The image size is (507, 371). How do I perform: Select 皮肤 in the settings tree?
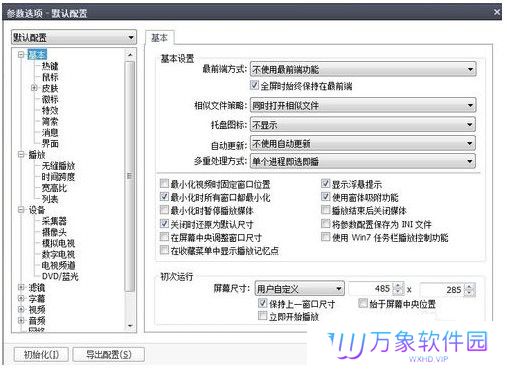[x=50, y=88]
